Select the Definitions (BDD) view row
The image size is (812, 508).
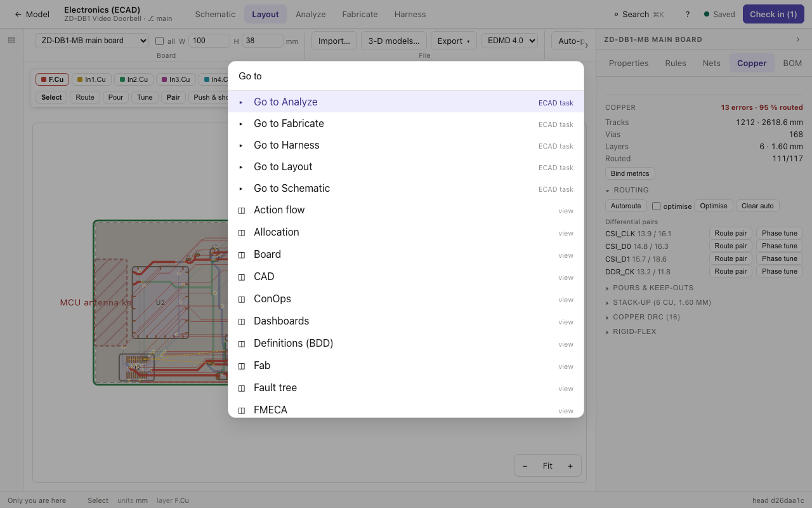(x=406, y=344)
